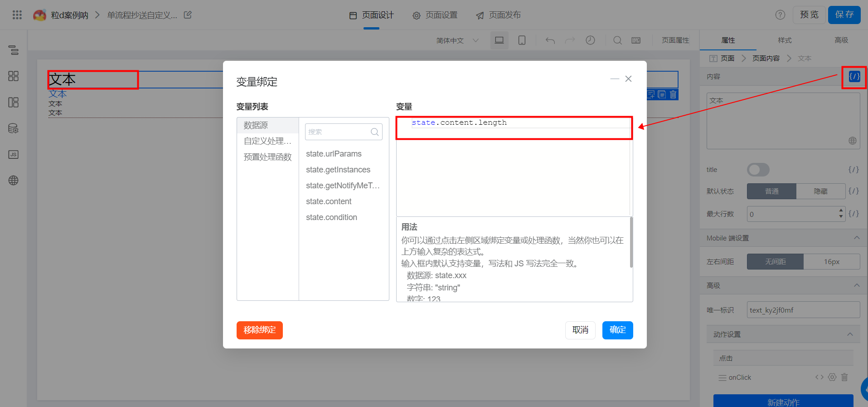The height and width of the screenshot is (407, 868).
Task: Switch to the 样式 tab
Action: (785, 40)
